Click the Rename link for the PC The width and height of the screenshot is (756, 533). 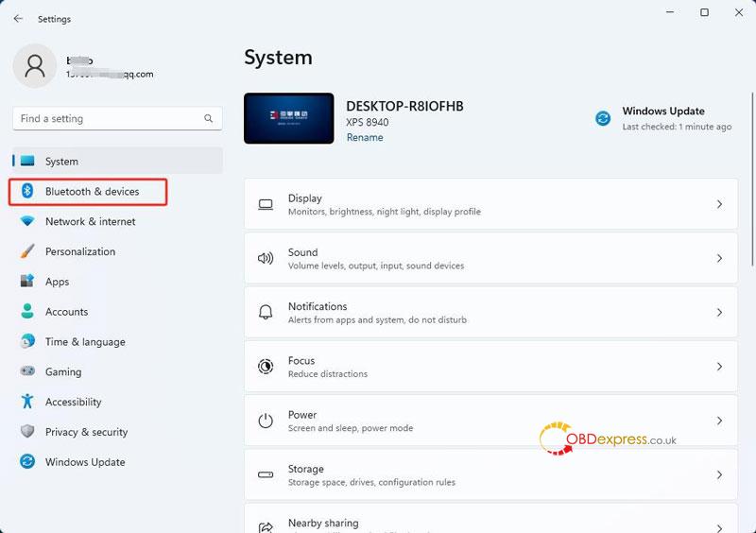365,137
